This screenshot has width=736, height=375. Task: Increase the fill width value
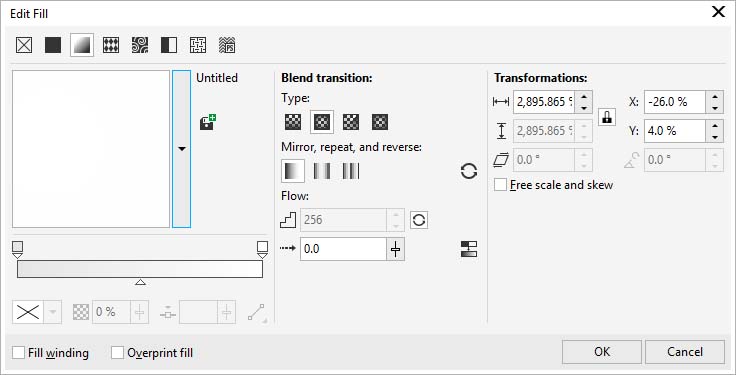click(x=583, y=97)
